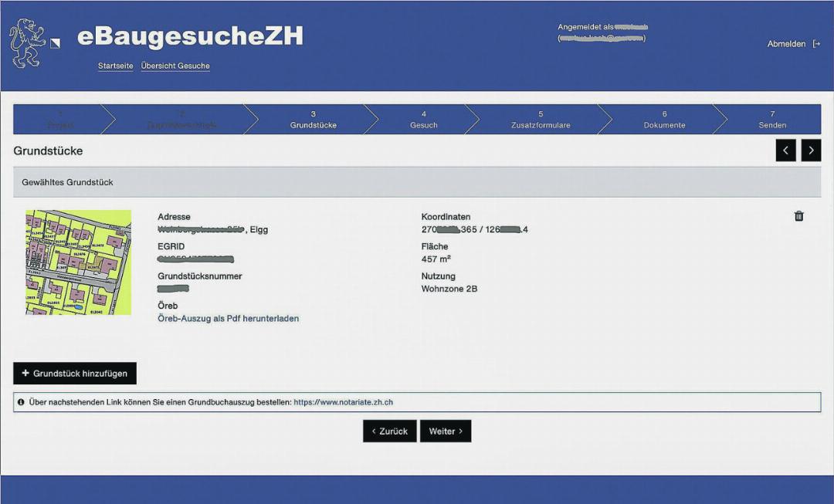The height and width of the screenshot is (504, 834).
Task: Download the Öreb-Auszug as PDF
Action: pos(228,319)
